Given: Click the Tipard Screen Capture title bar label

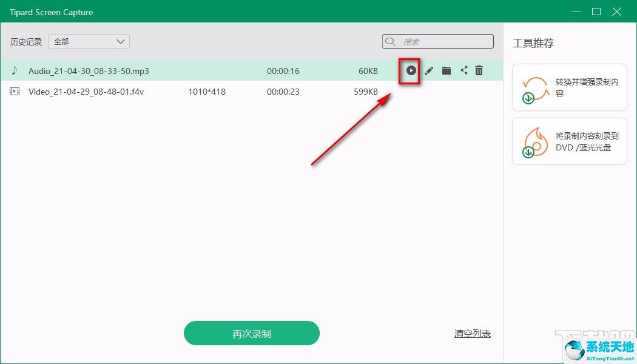Looking at the screenshot, I should tap(51, 12).
